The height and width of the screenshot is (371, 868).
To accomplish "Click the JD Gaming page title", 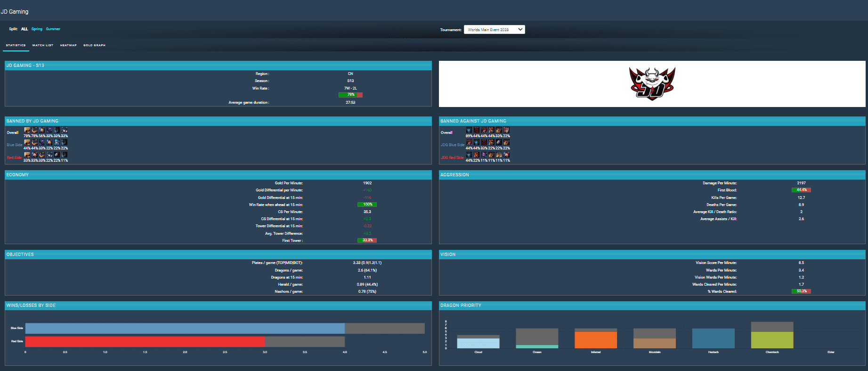I will [x=15, y=12].
